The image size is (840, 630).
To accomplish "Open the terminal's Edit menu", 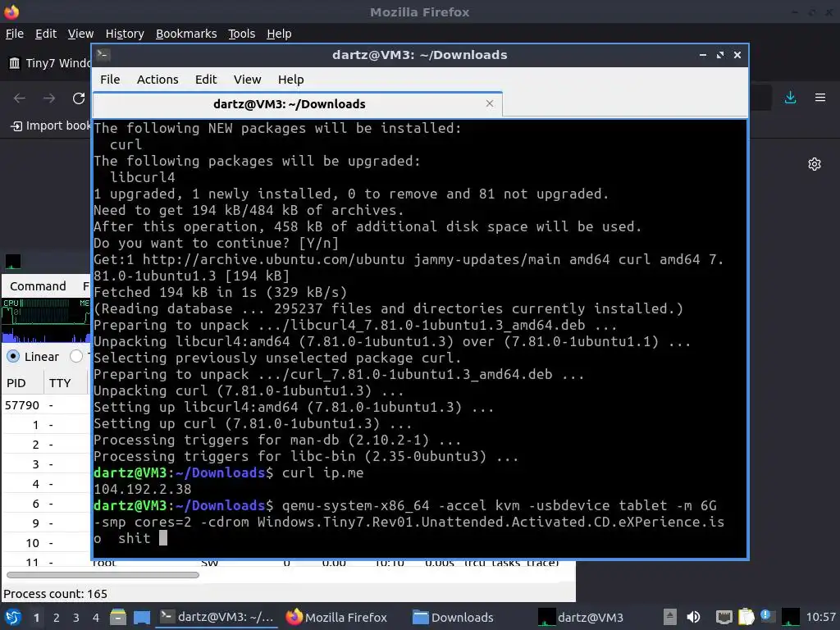I will [206, 80].
